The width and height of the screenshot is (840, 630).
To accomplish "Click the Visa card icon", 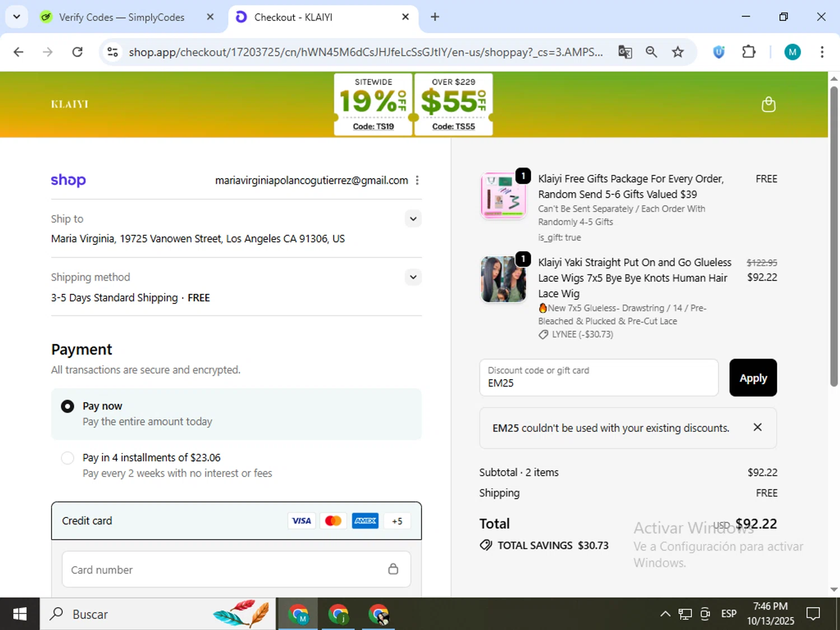I will pos(301,521).
